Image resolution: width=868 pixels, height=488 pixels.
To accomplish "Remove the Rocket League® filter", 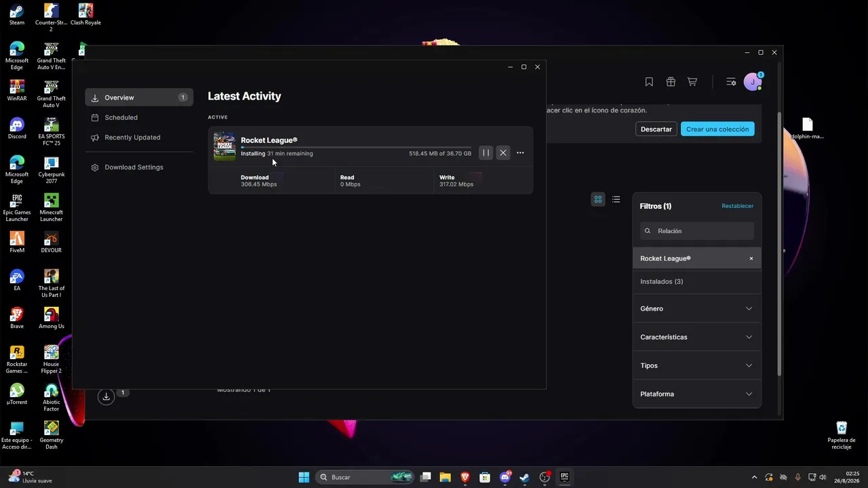I will (x=751, y=258).
